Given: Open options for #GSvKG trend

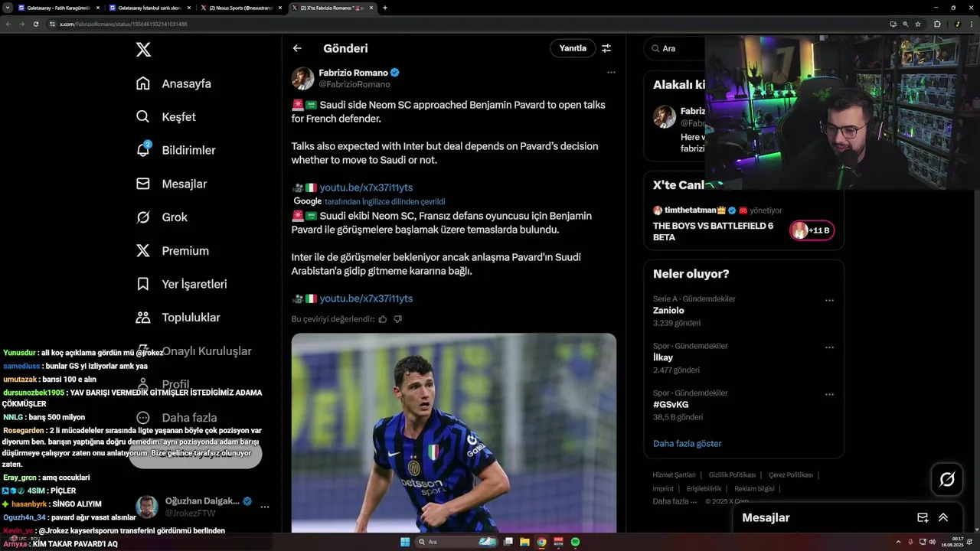Looking at the screenshot, I should 829,395.
